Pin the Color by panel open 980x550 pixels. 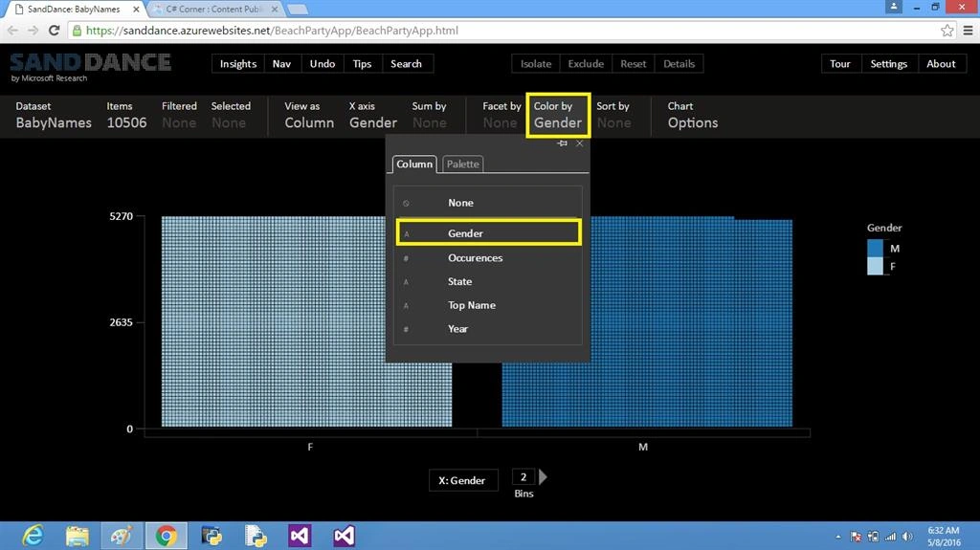[x=562, y=143]
